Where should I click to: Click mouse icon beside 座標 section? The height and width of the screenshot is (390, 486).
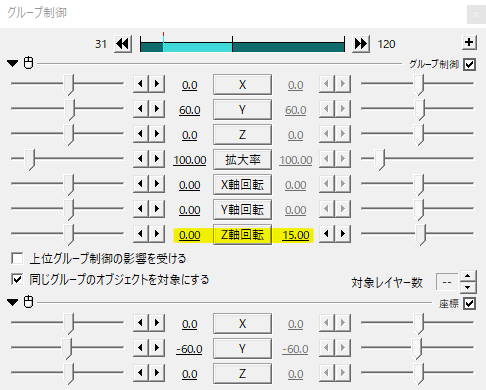coord(29,302)
